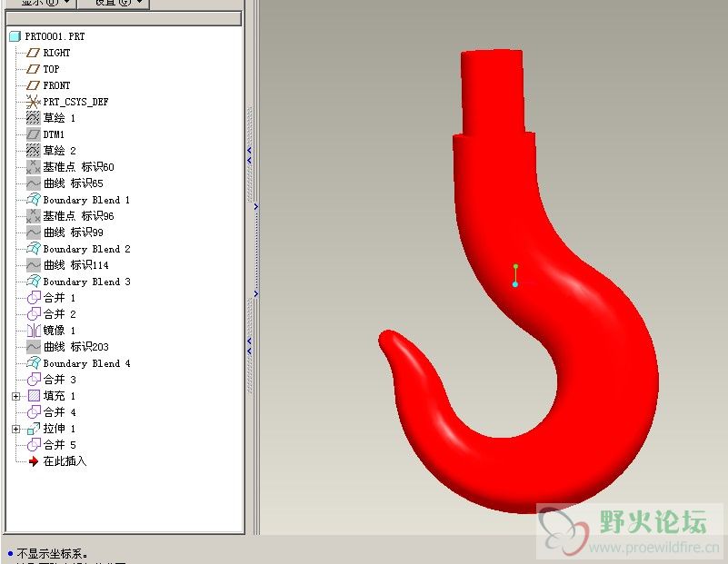
Task: Select 曲线 标识65 label
Action: pyautogui.click(x=74, y=183)
